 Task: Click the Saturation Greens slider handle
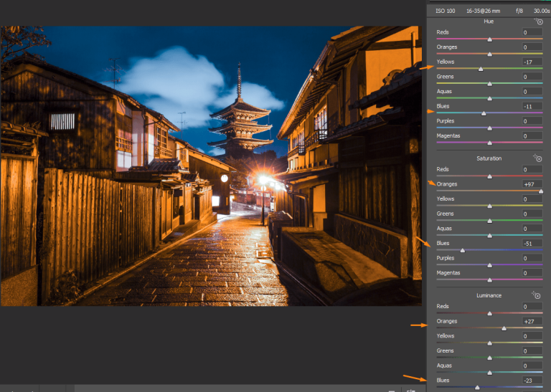pos(489,221)
